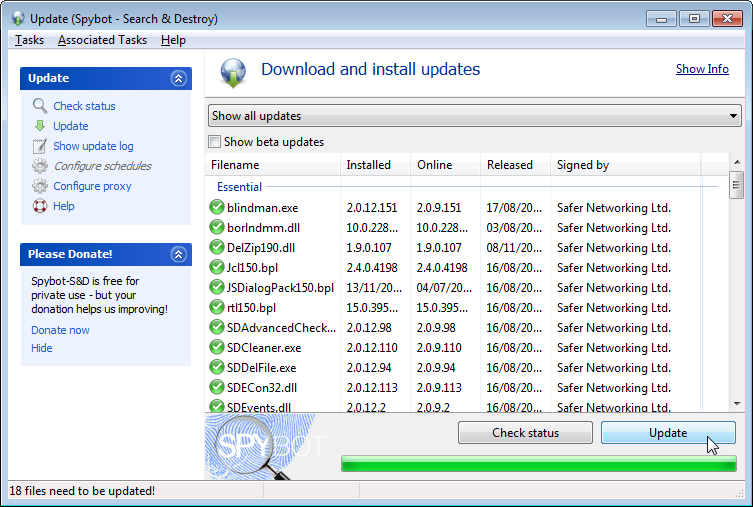
Task: Click the Spybot icon in title bar
Action: pos(18,19)
